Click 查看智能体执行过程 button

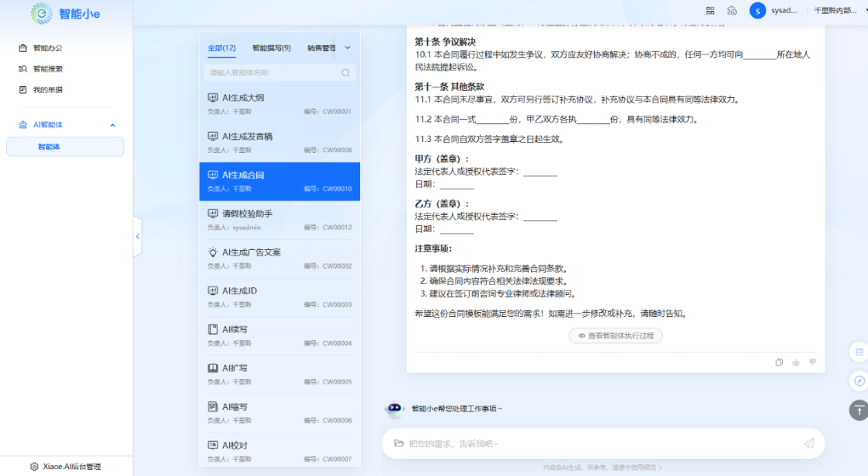[616, 335]
